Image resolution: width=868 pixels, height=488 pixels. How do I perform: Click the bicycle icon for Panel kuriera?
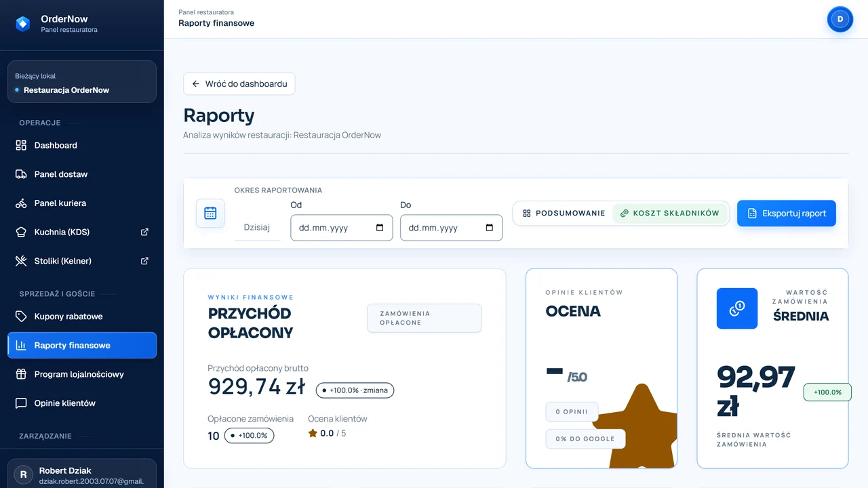click(x=21, y=203)
